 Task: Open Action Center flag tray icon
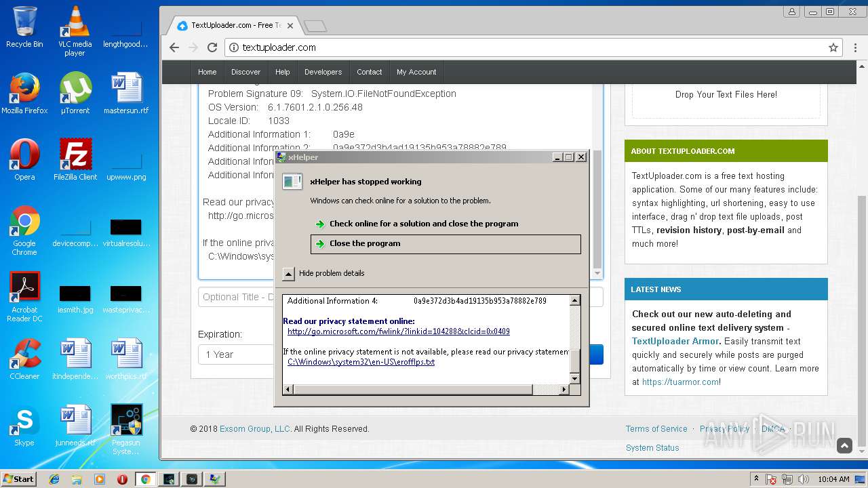click(771, 479)
